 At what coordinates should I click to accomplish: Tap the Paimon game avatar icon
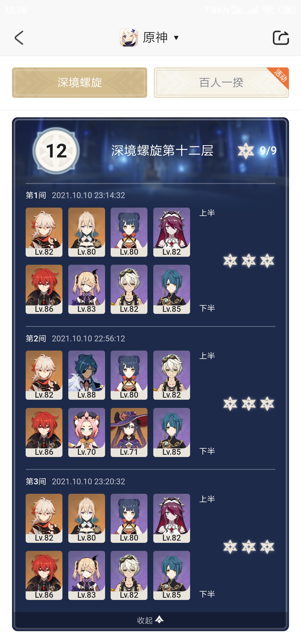pos(129,38)
